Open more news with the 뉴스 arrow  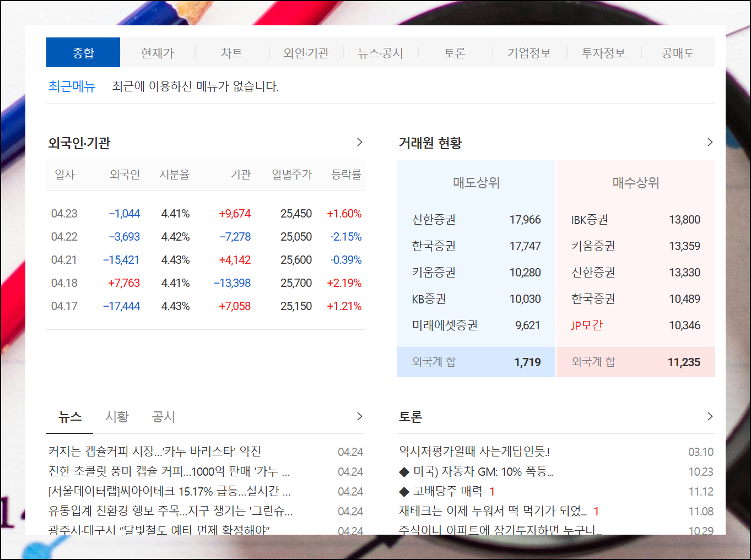[359, 416]
